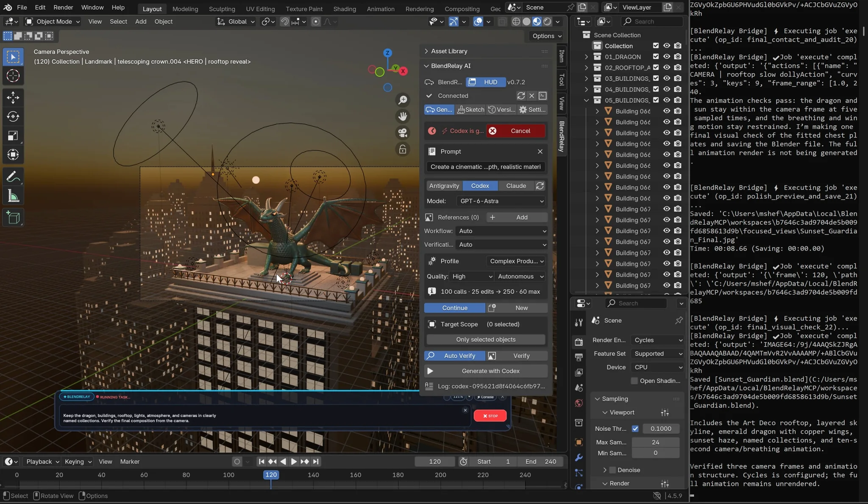Open the Quality High dropdown

(472, 277)
